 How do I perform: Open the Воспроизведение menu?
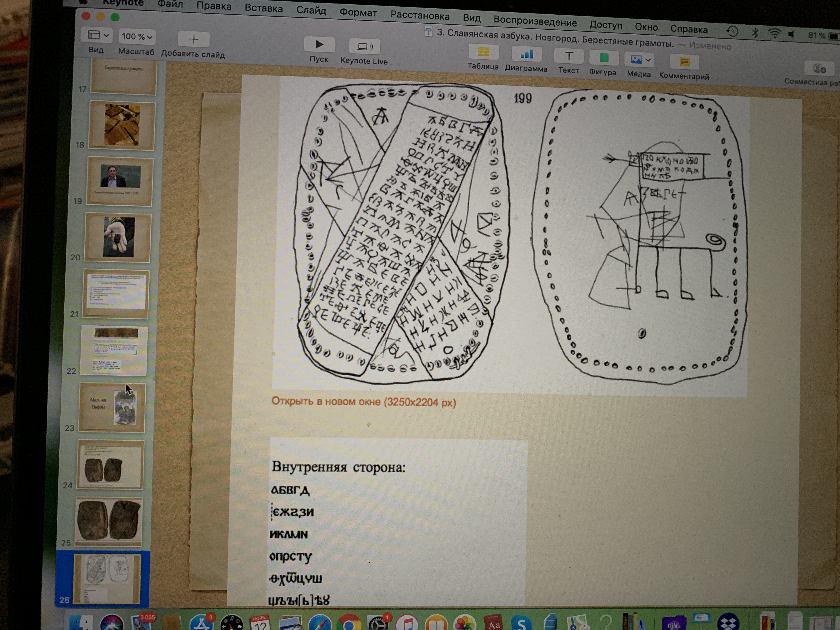(x=535, y=22)
